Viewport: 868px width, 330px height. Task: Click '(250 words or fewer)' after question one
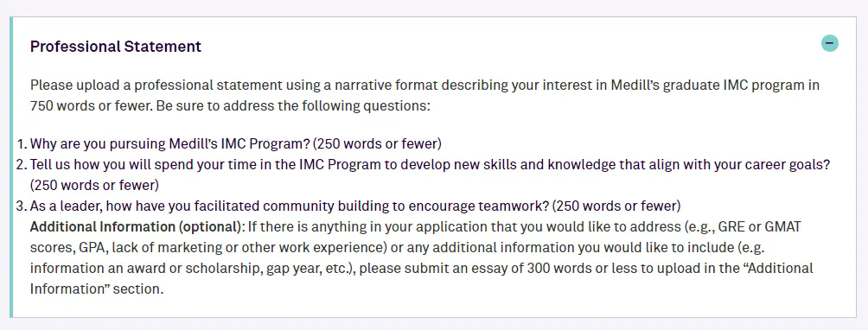tap(377, 143)
